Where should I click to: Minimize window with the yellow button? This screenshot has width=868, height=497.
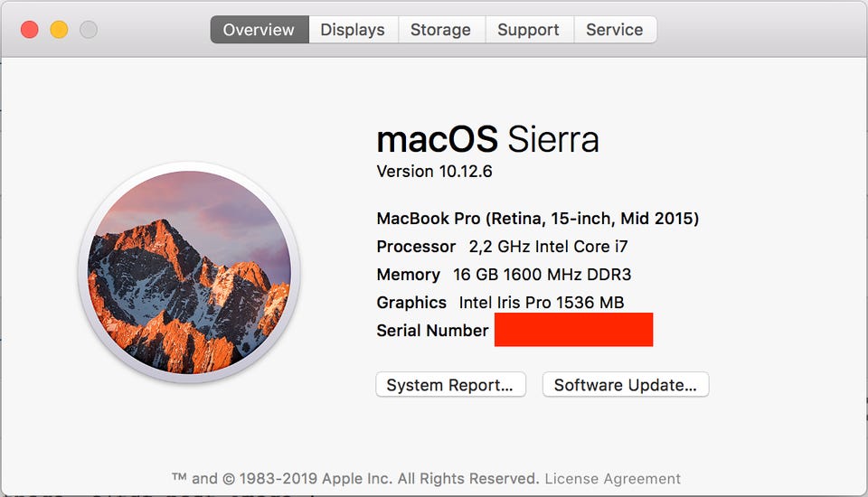(59, 30)
